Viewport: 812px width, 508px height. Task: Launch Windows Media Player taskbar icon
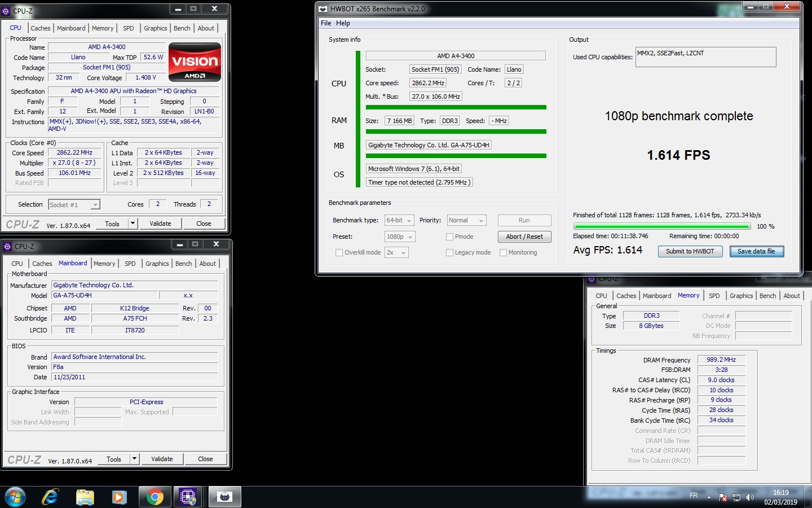pos(119,497)
